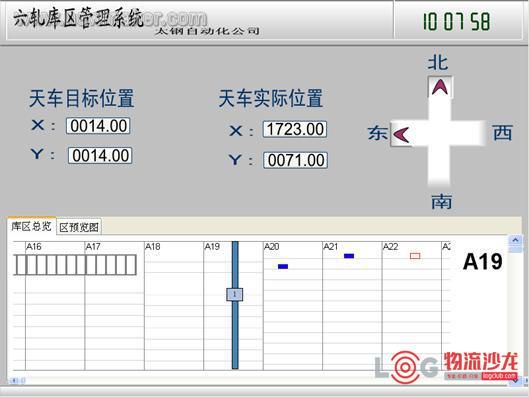The height and width of the screenshot is (397, 529).
Task: Select the red outlined rectangle in A22
Action: point(415,256)
